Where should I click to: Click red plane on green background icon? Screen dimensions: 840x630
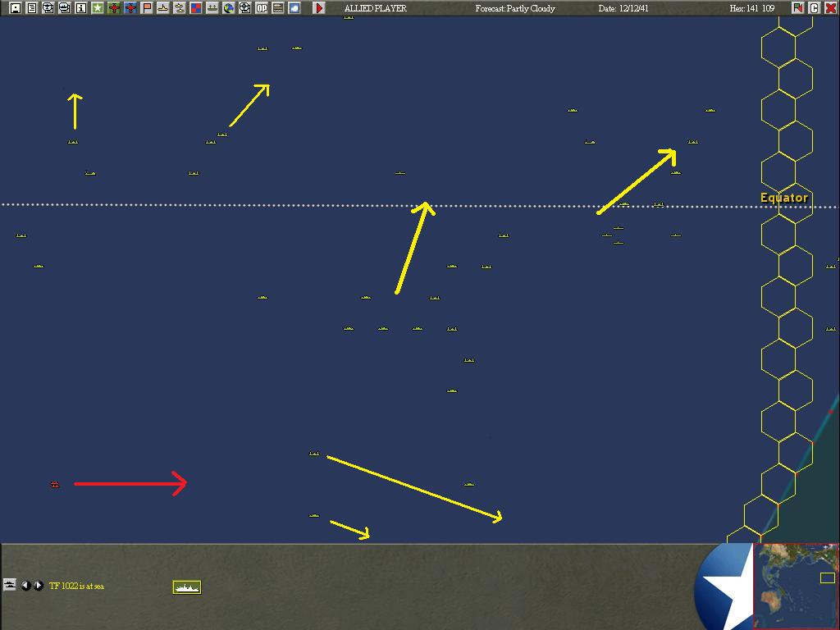pyautogui.click(x=114, y=8)
